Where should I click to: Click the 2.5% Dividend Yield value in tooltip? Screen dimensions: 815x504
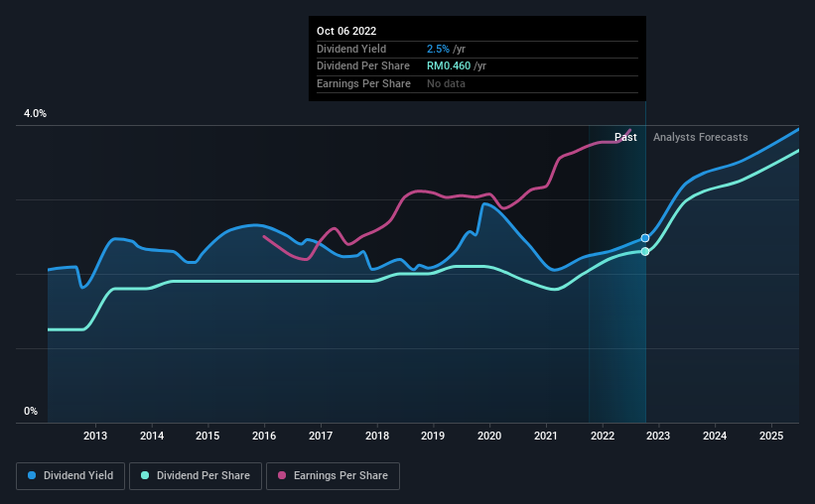coord(438,49)
